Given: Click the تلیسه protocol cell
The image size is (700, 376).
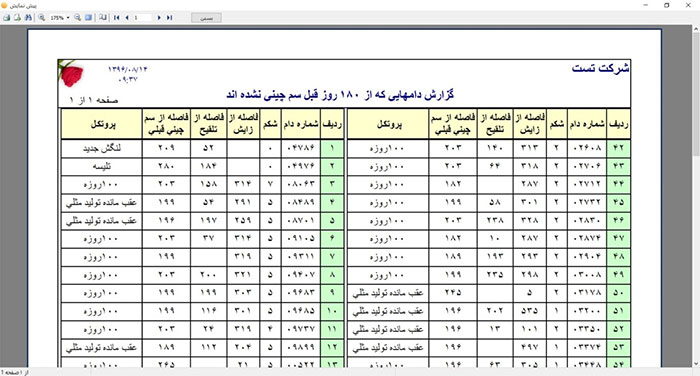Looking at the screenshot, I should [x=102, y=166].
